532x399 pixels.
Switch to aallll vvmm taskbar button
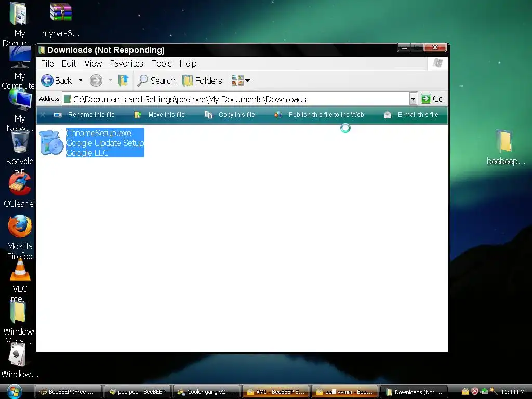click(x=345, y=392)
